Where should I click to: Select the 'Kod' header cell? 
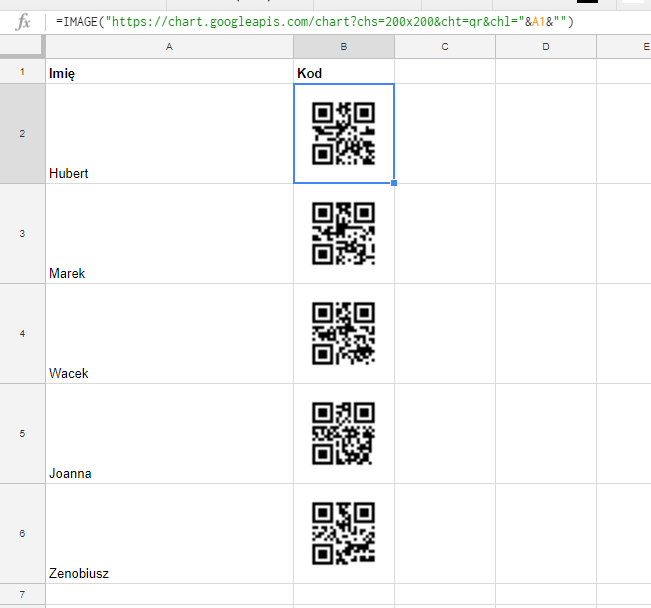[344, 71]
